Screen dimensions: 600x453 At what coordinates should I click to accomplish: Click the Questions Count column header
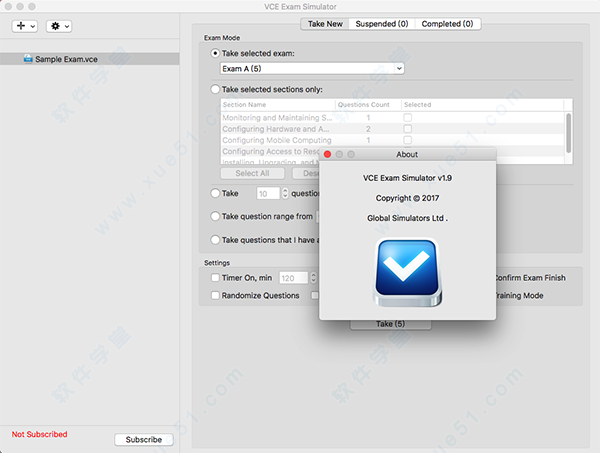point(368,104)
